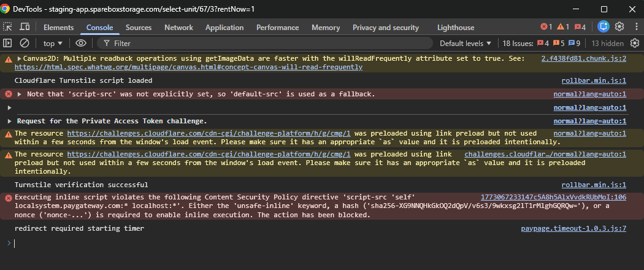
Task: Click the red issues flag with 4
Action: (x=543, y=43)
